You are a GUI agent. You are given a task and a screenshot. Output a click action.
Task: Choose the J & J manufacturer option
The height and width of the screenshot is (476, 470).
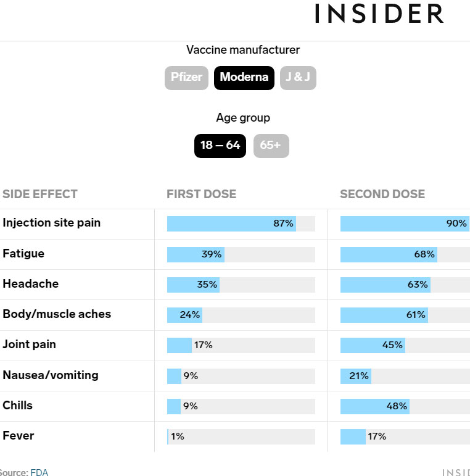[x=298, y=78]
